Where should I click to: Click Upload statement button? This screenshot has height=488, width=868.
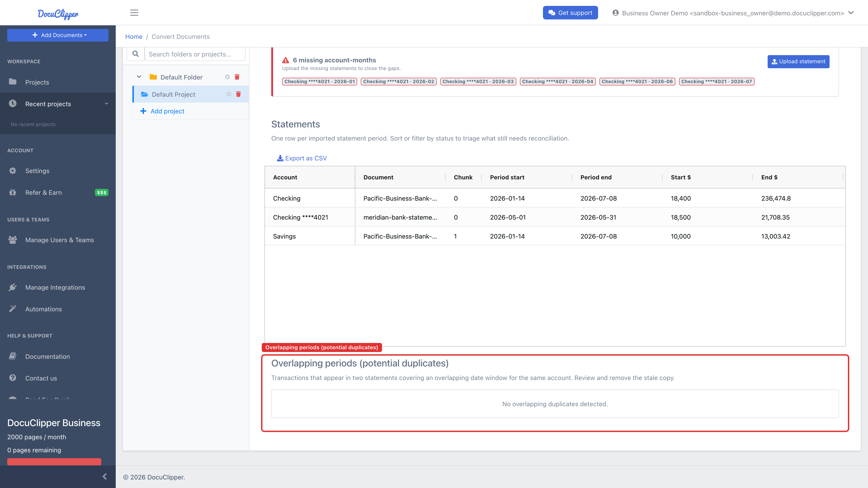[x=798, y=62]
